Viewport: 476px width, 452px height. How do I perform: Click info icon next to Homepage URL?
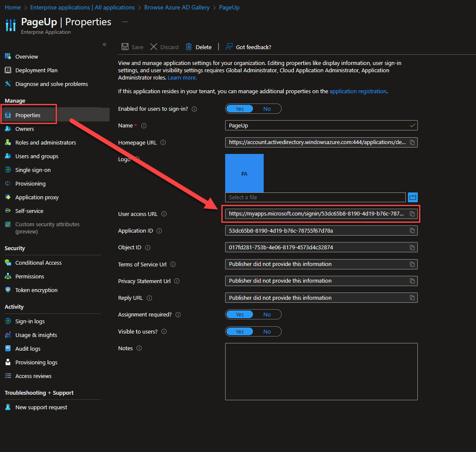coord(163,143)
